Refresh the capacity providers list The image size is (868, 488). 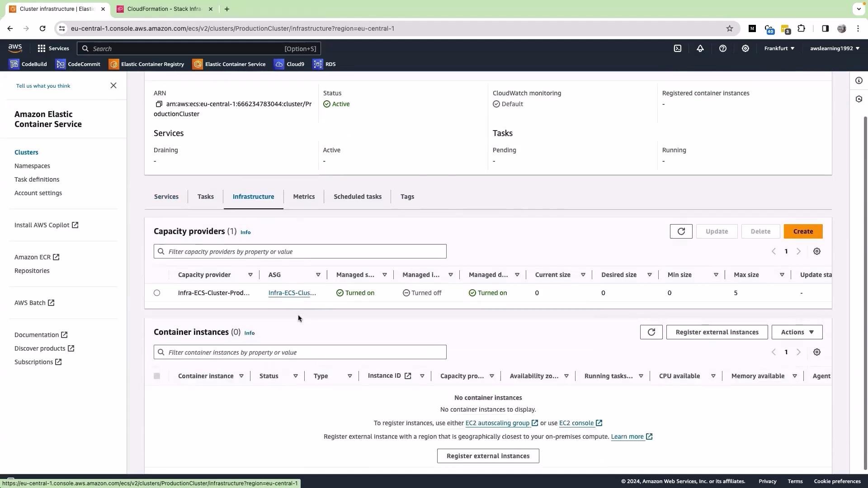681,231
